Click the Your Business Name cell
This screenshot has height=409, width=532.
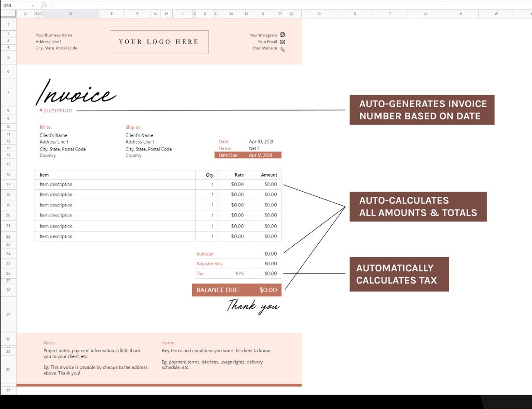[54, 35]
